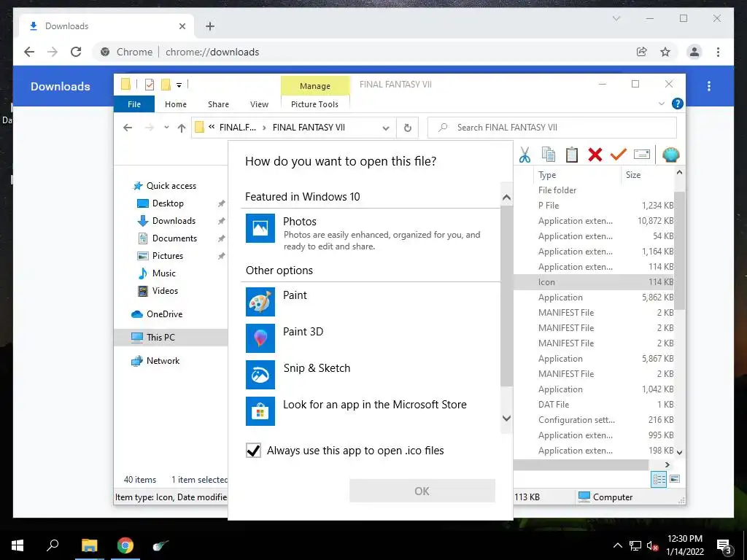The height and width of the screenshot is (560, 747).
Task: Switch to large thumbnails view icon
Action: click(x=675, y=479)
